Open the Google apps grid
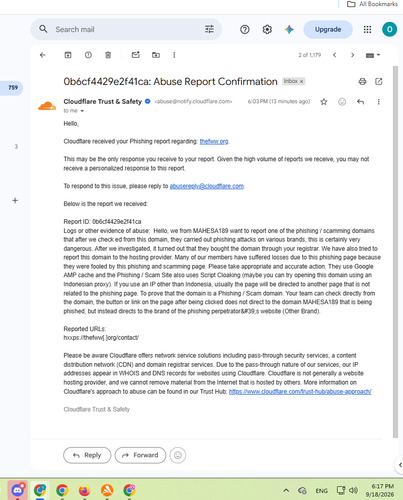Viewport: 403px width, 500px height. coord(367,30)
